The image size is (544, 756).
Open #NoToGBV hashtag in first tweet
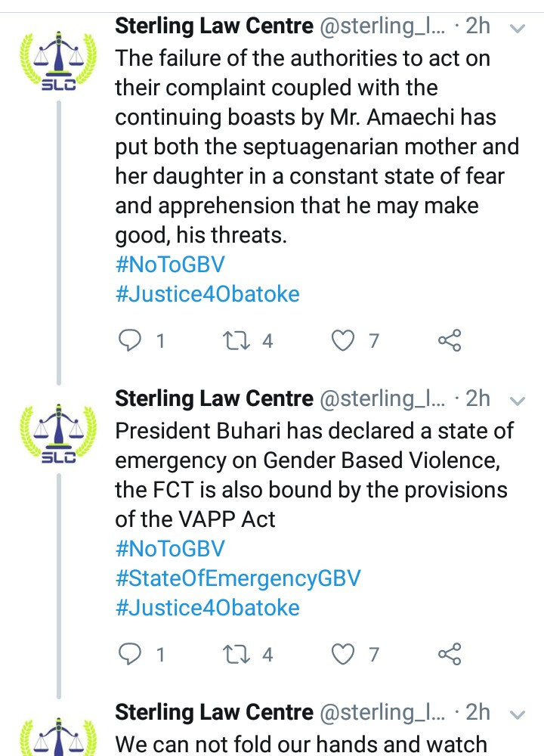coord(170,265)
